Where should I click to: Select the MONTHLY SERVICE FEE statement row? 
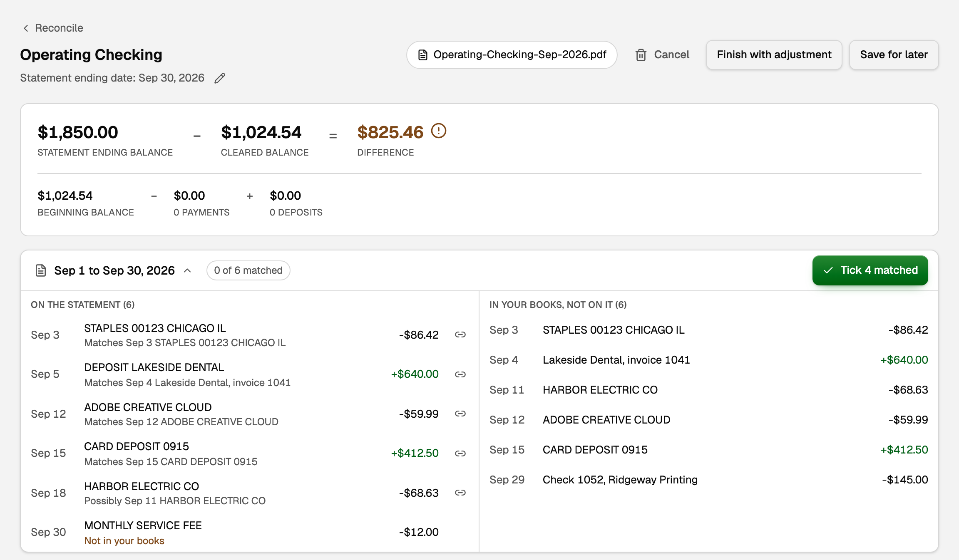pos(249,533)
